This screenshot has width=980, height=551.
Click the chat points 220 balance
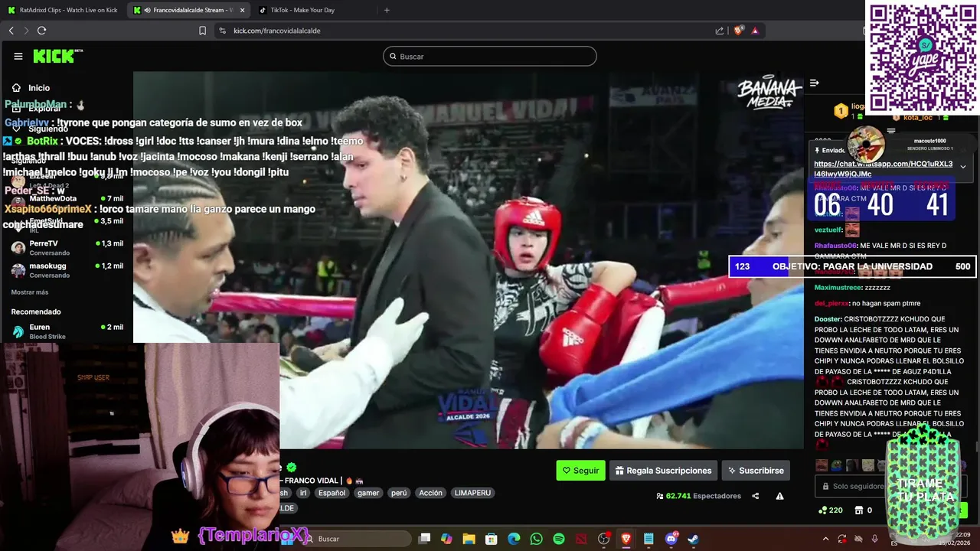coord(831,510)
